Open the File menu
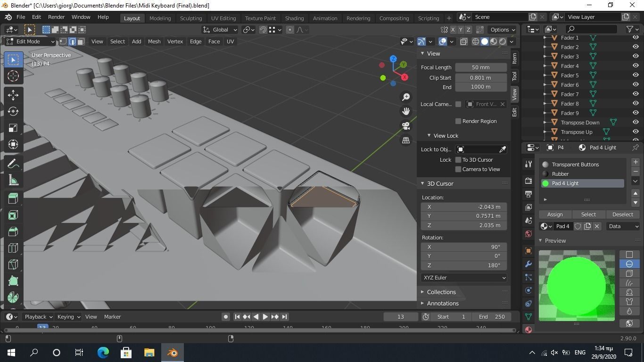644x362 pixels. [21, 17]
